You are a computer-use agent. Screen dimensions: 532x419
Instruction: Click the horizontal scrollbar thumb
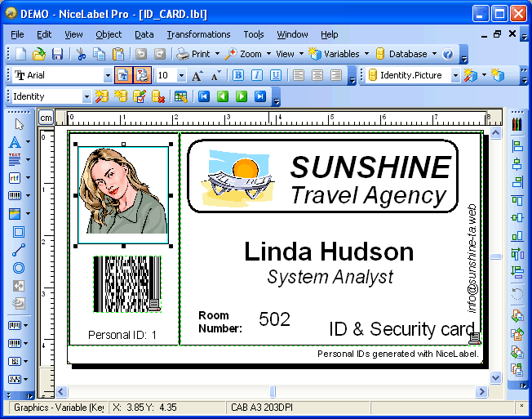tap(273, 391)
